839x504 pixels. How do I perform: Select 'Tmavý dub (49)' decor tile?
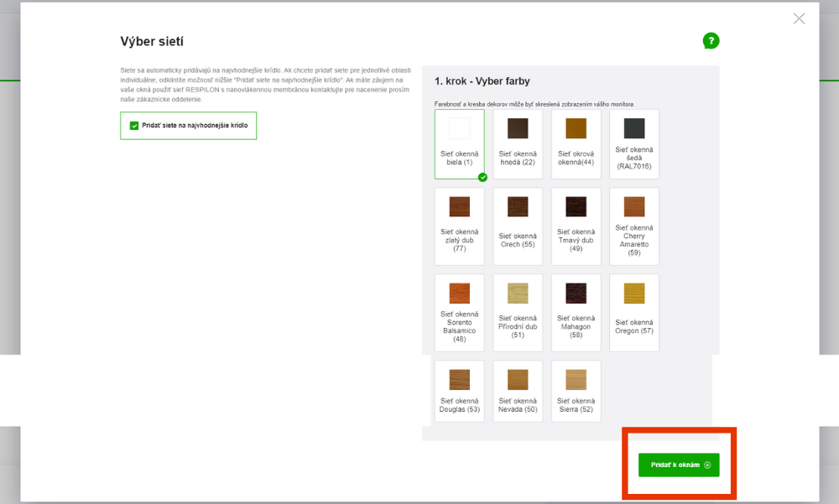[576, 226]
